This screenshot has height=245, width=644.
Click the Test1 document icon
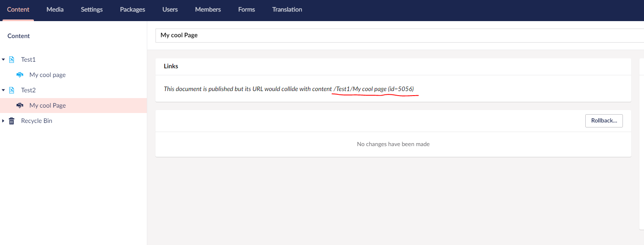12,60
